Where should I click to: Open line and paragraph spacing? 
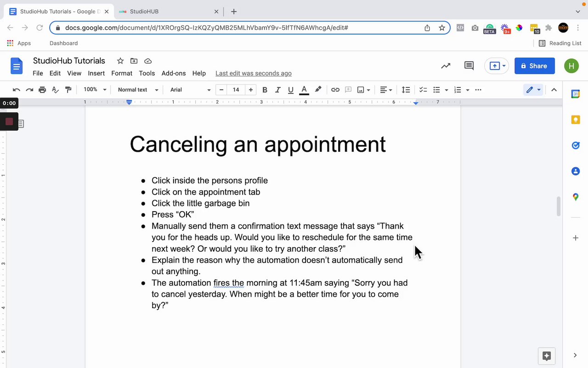pos(406,90)
